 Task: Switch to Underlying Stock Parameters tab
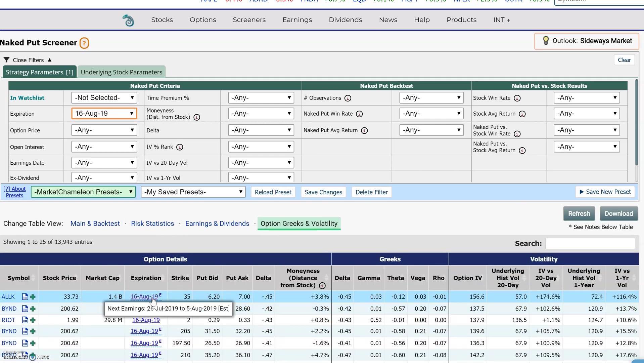[122, 72]
